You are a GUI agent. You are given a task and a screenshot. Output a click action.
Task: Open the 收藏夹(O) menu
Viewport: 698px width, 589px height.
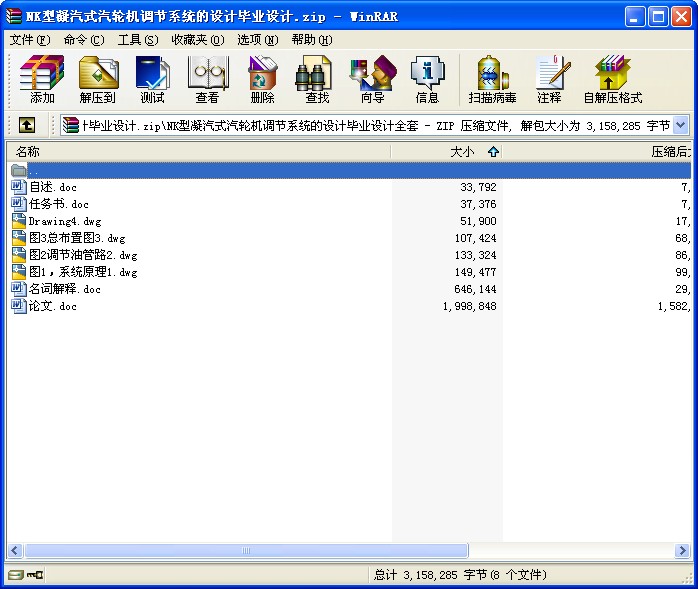198,40
